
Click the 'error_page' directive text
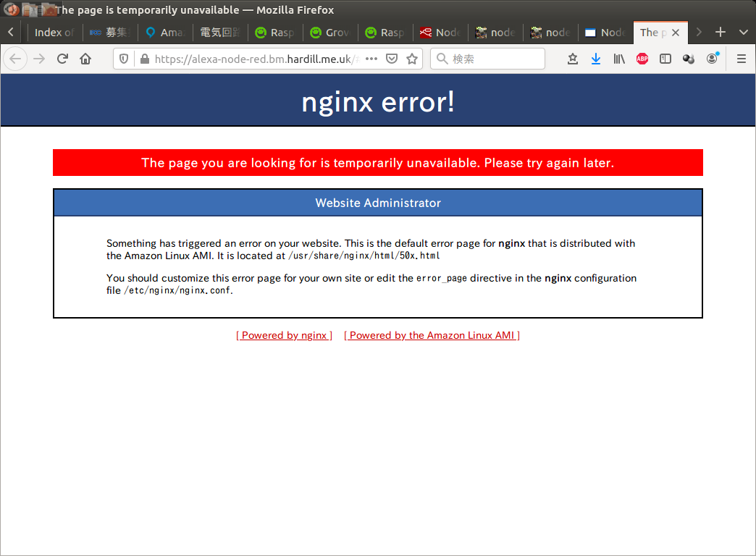tap(442, 278)
